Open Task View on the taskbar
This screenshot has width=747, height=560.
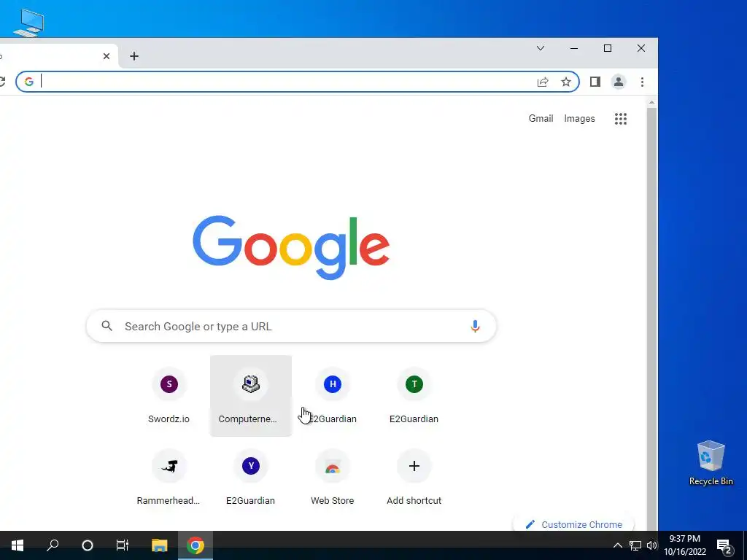tap(123, 545)
